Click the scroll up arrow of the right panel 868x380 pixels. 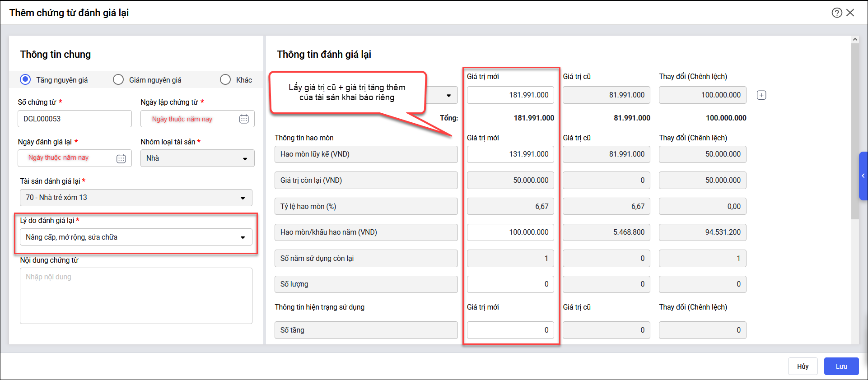[x=855, y=40]
